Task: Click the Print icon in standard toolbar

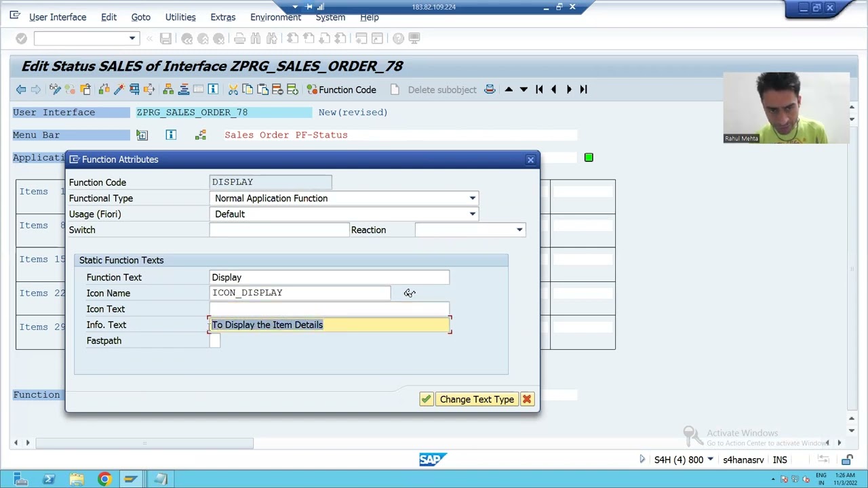Action: tap(239, 39)
